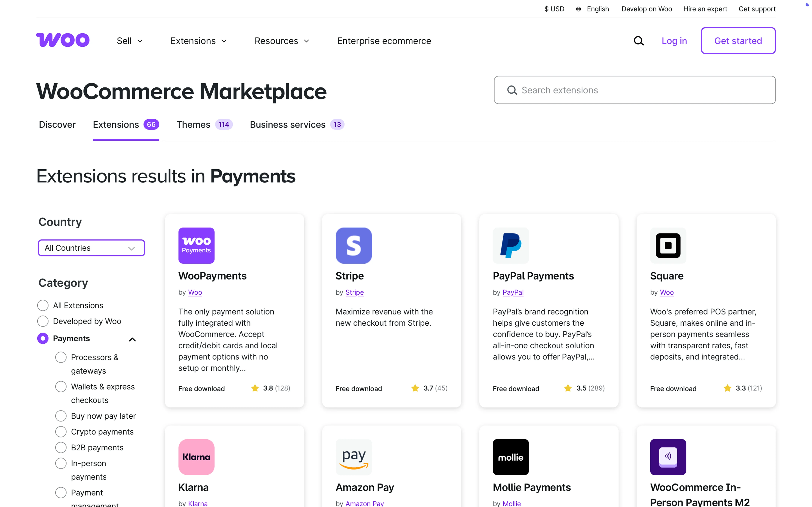
Task: Switch to the Extensions 66 tab
Action: click(126, 125)
